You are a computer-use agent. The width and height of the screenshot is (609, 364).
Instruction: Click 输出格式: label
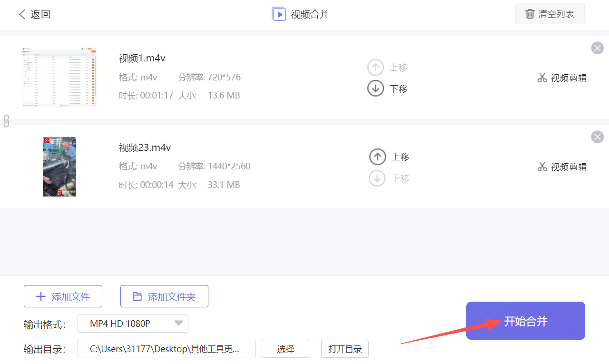point(44,324)
